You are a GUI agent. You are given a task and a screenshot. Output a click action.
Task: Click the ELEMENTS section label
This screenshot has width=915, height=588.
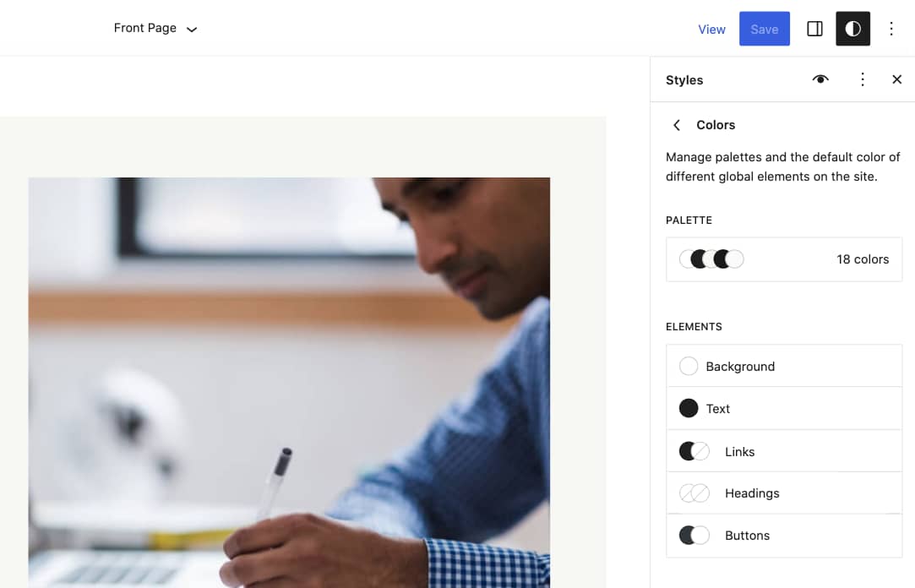tap(694, 327)
